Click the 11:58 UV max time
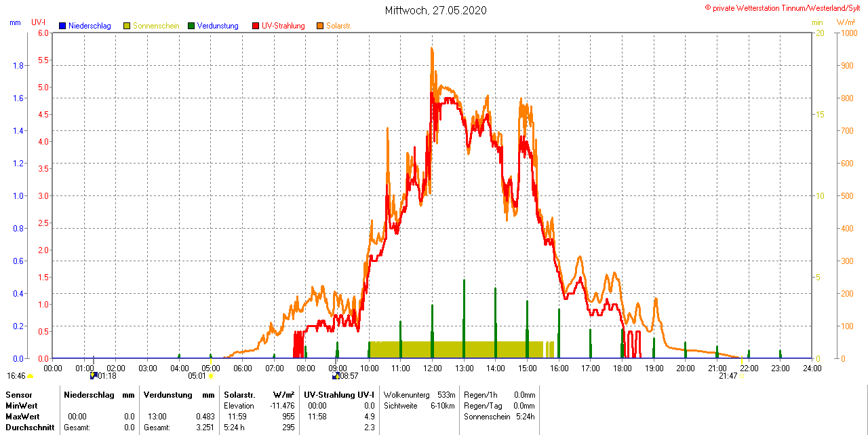Viewport: 868px width, 435px height. point(317,416)
